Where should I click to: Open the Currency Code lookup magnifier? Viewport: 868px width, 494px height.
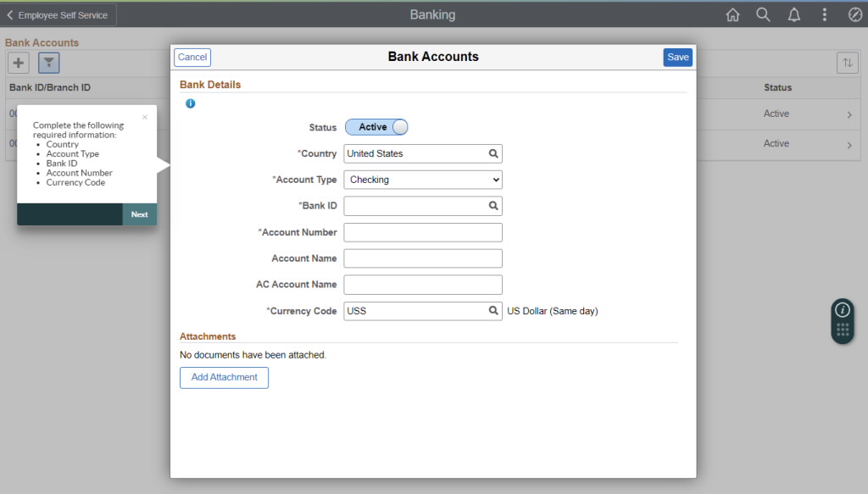(x=495, y=310)
